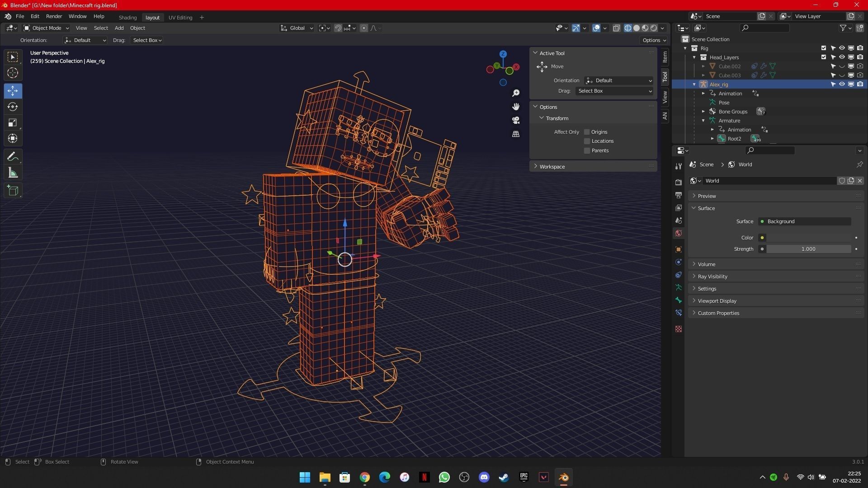Select the Annotate tool
The width and height of the screenshot is (868, 488).
pos(13,157)
